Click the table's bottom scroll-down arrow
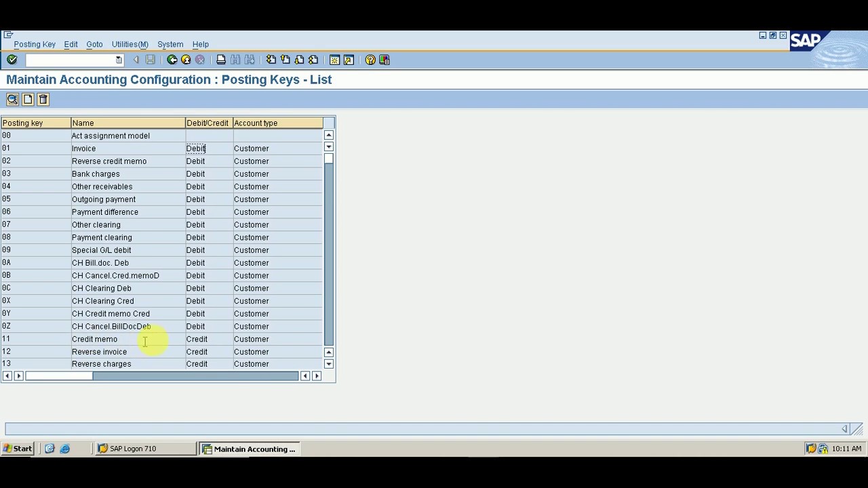Screen dimensions: 868x488 pyautogui.click(x=329, y=365)
